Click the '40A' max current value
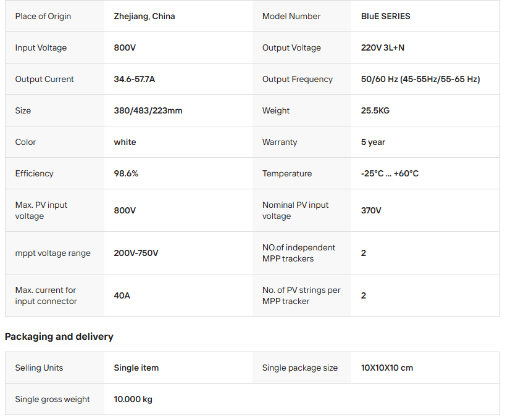This screenshot has width=505, height=420. click(122, 296)
